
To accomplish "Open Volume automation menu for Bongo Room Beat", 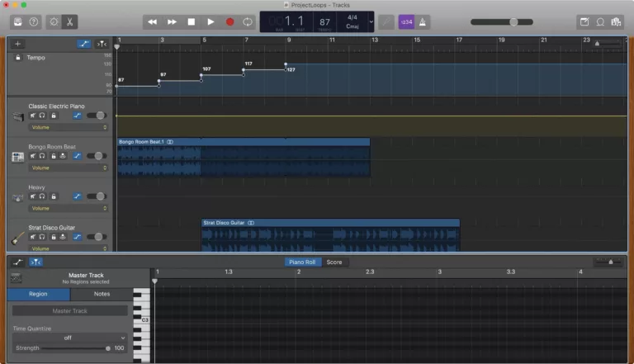I will (69, 168).
